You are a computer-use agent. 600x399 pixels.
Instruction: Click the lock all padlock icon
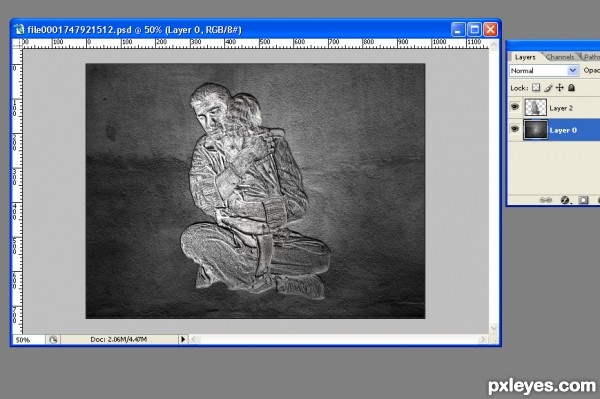pos(571,88)
